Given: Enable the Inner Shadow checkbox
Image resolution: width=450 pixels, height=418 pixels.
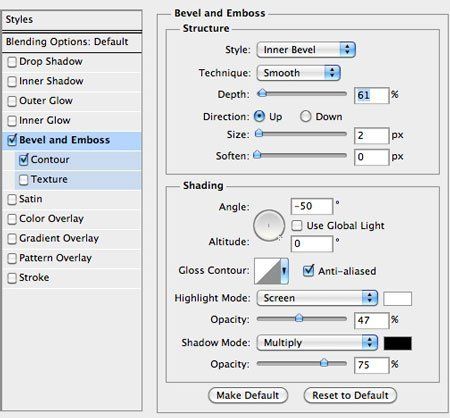Looking at the screenshot, I should [12, 82].
